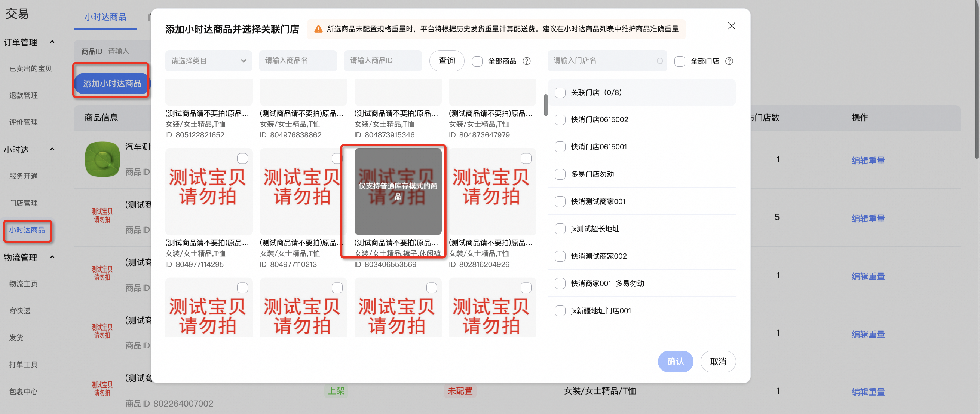Select store 快消测试商家002
The height and width of the screenshot is (414, 980).
coord(560,256)
